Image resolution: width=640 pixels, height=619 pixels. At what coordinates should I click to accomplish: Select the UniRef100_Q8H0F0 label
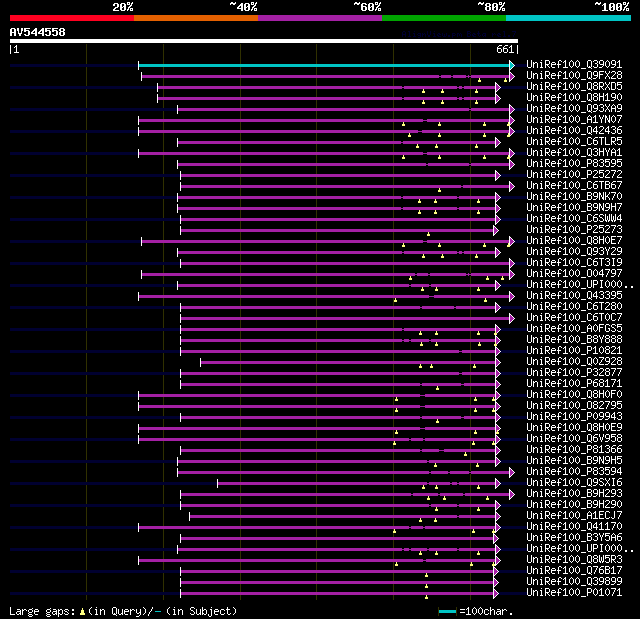coord(574,395)
